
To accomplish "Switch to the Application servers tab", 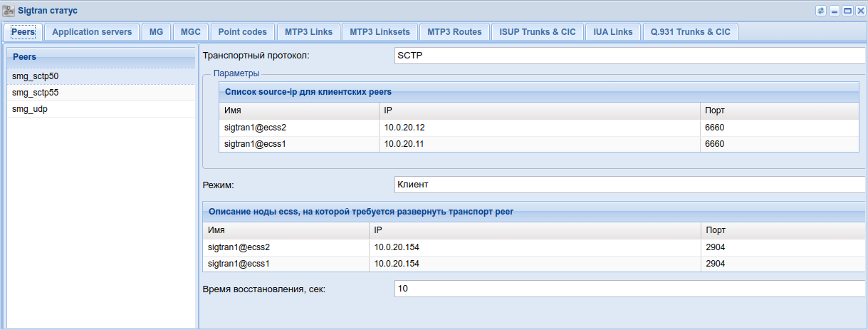I will click(x=92, y=32).
